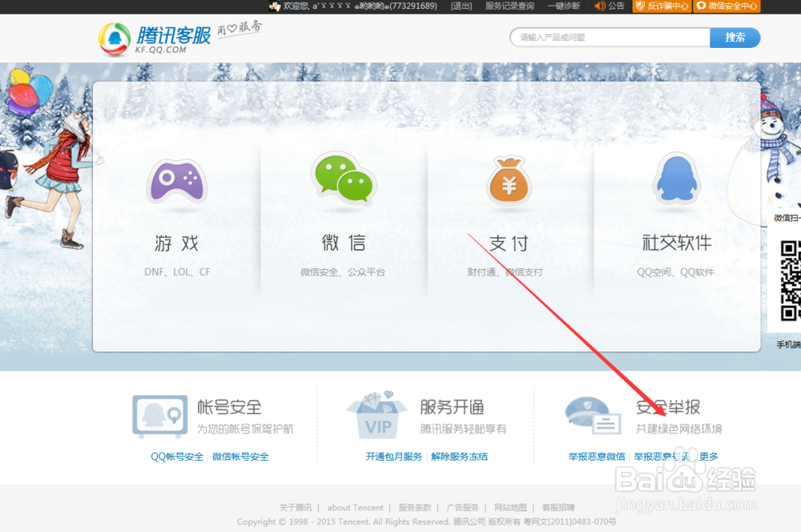Open 微信安全中心 from the top bar icon
801x532 pixels.
[703, 6]
